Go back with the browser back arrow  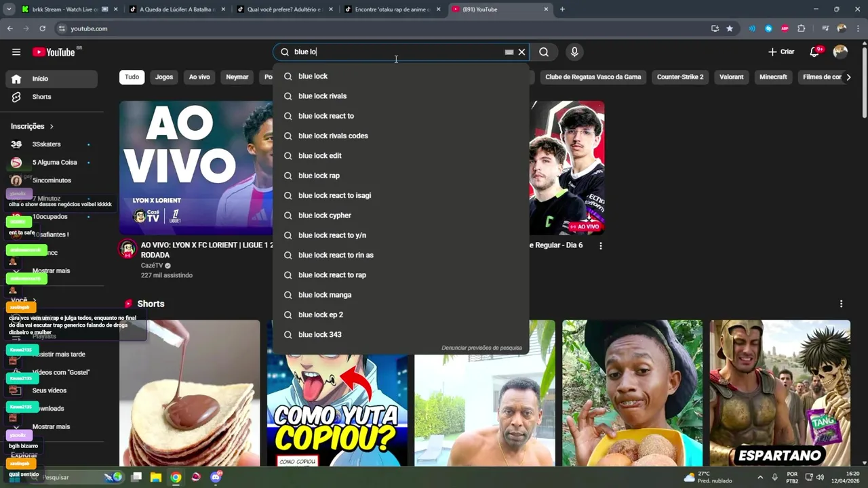(9, 28)
